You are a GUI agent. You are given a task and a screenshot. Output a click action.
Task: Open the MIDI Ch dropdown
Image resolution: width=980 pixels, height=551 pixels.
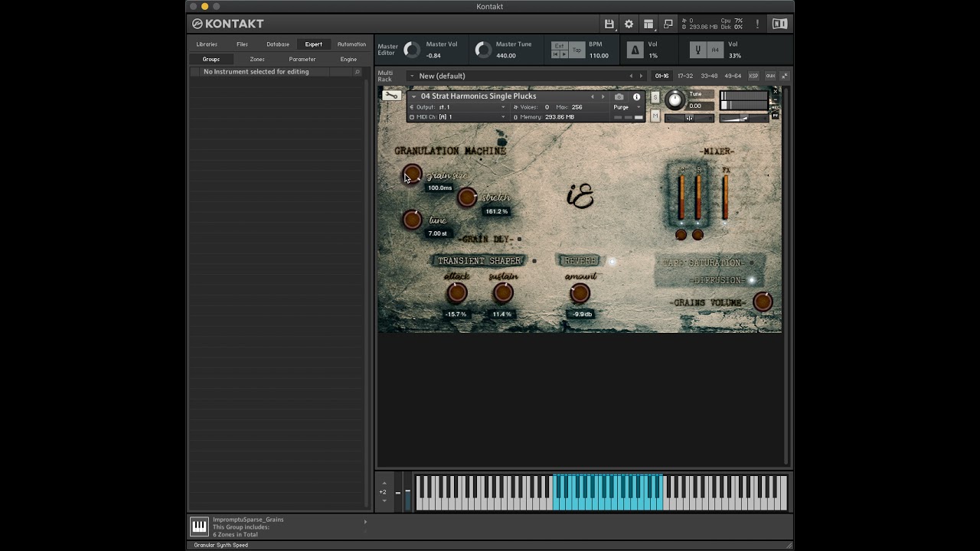457,117
